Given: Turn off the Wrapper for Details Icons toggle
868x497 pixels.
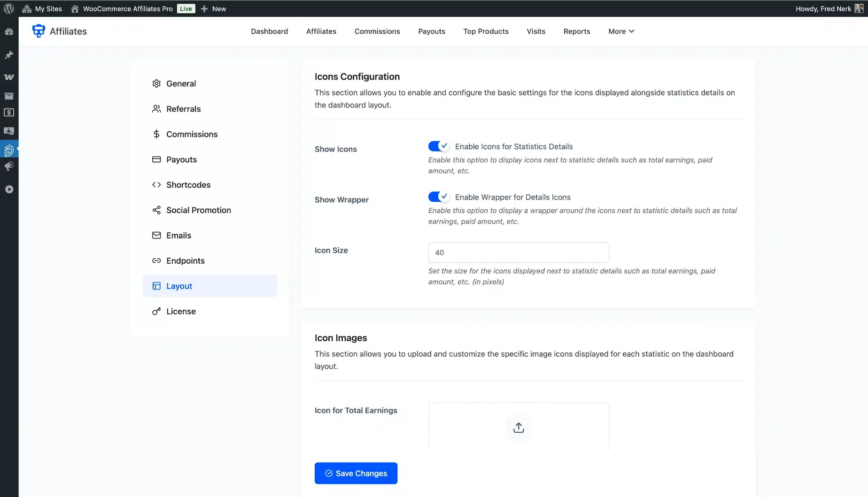Looking at the screenshot, I should (x=438, y=197).
